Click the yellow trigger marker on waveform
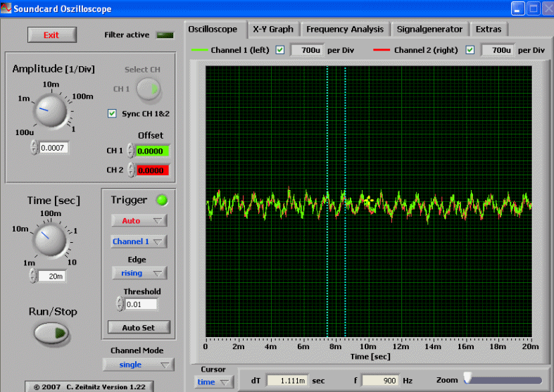This screenshot has height=392, width=554. 369,201
